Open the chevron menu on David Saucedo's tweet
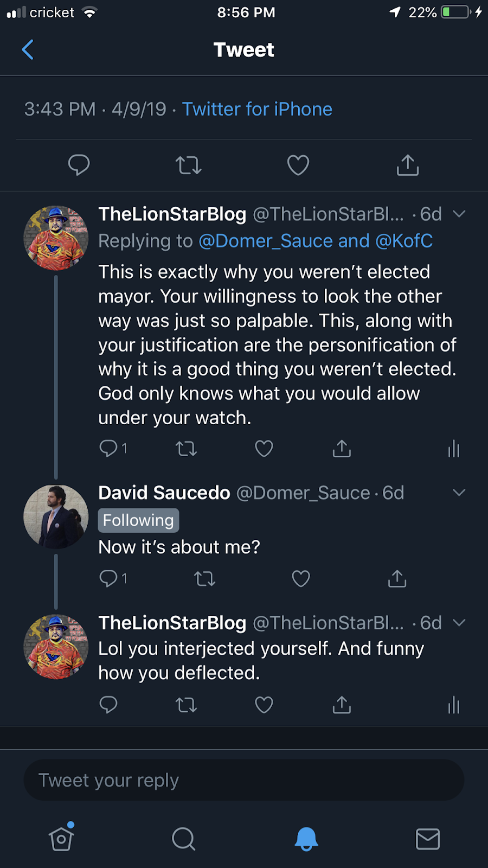The height and width of the screenshot is (868, 488). (459, 493)
